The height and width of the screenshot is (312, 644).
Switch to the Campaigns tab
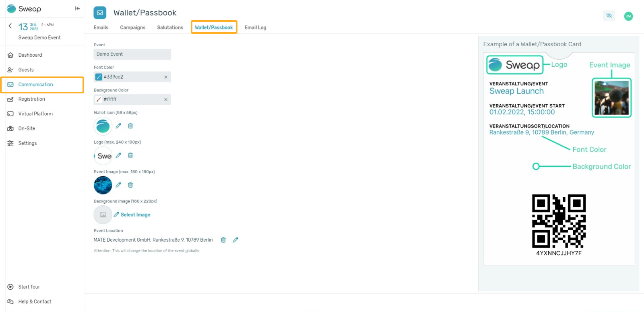[133, 27]
